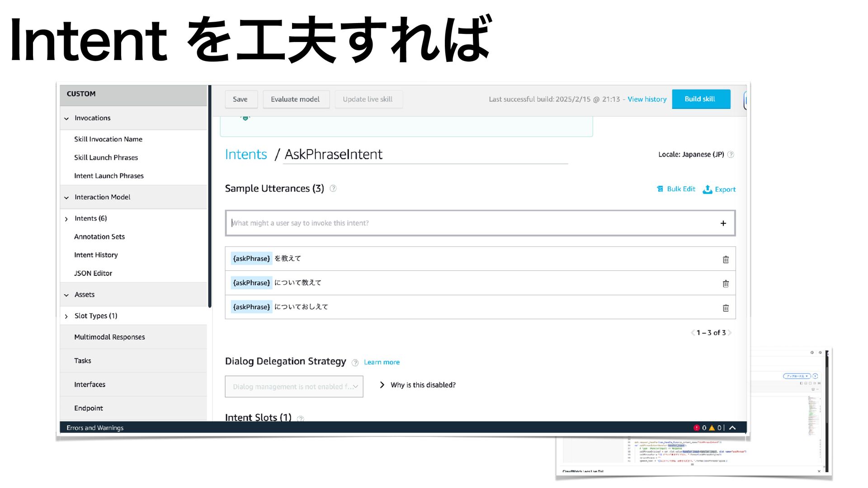Click the plus icon to add utterance
This screenshot has width=868, height=488.
(723, 223)
